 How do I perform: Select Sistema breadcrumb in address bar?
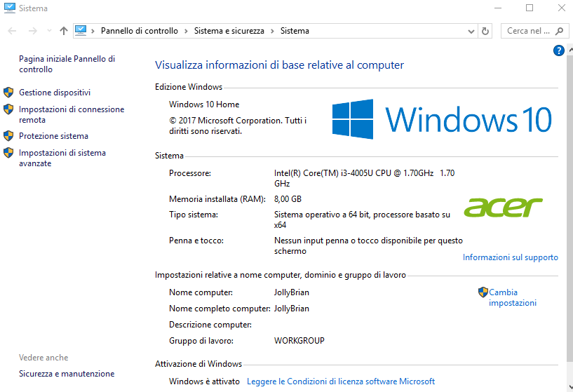(x=295, y=31)
